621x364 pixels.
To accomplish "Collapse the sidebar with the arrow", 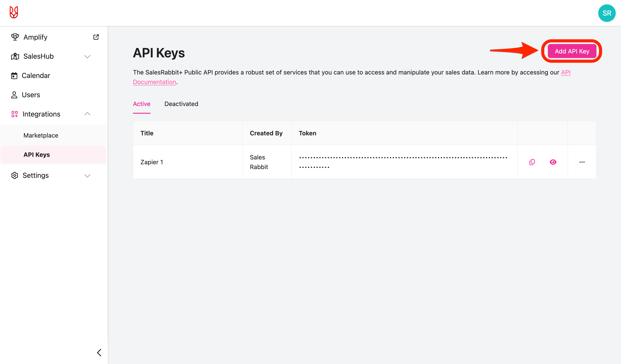I will pyautogui.click(x=99, y=352).
